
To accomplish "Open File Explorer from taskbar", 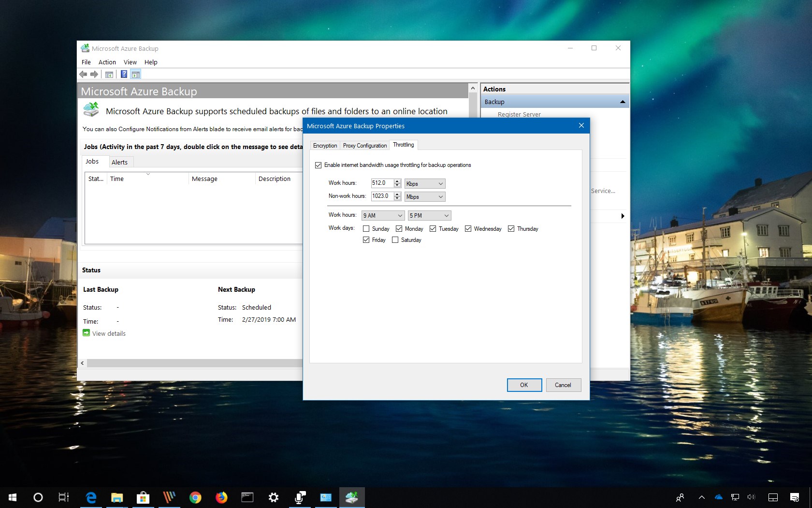I will (x=117, y=497).
